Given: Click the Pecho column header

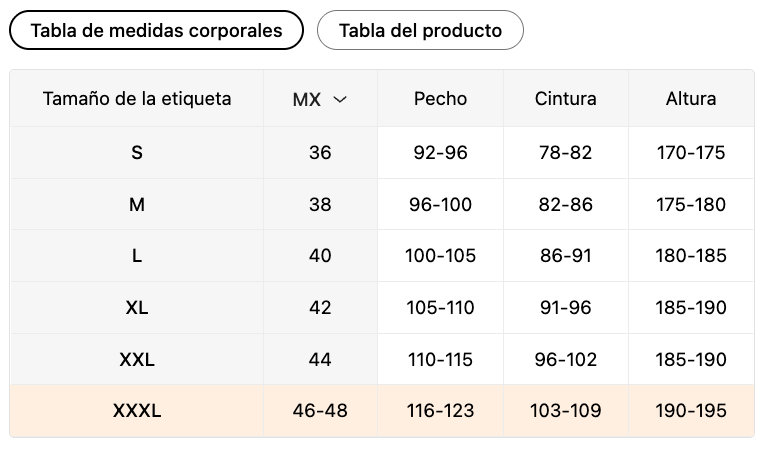Looking at the screenshot, I should (440, 98).
